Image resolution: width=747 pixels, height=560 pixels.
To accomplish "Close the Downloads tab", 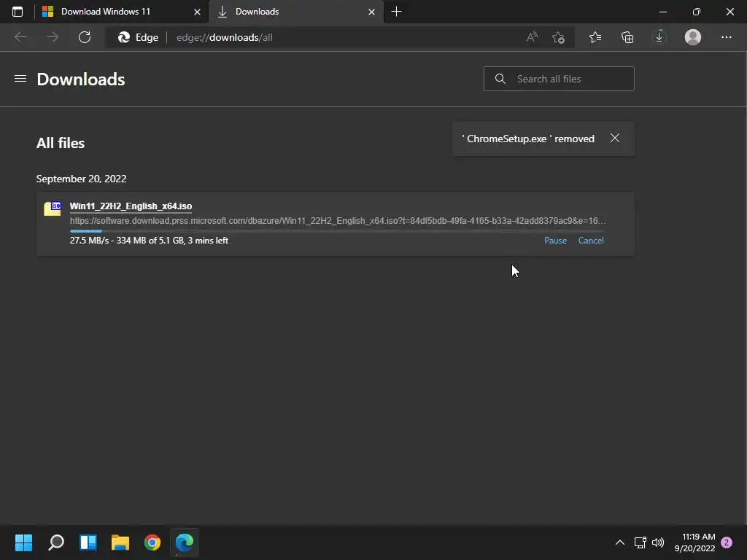I will tap(371, 12).
